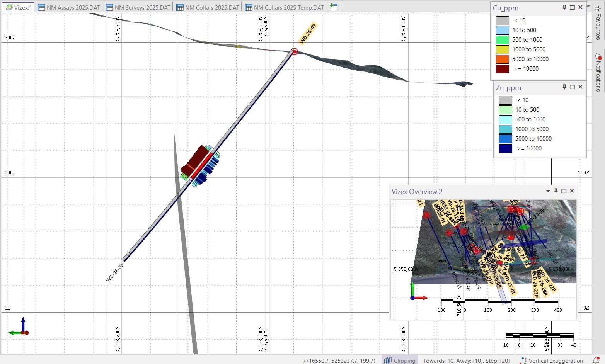
Task: Click the WD-26-22P label in the overview
Action: point(547,280)
